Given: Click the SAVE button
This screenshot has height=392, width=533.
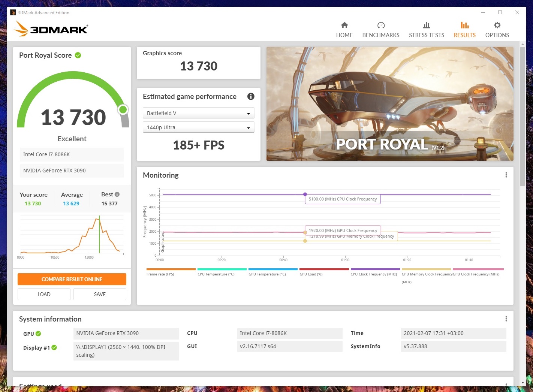Looking at the screenshot, I should [x=100, y=294].
